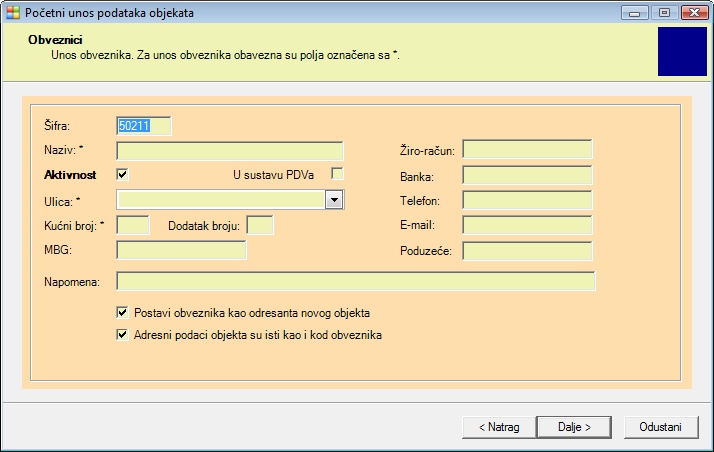Click the Aktivnost bold label
This screenshot has height=452, width=714.
pos(70,175)
